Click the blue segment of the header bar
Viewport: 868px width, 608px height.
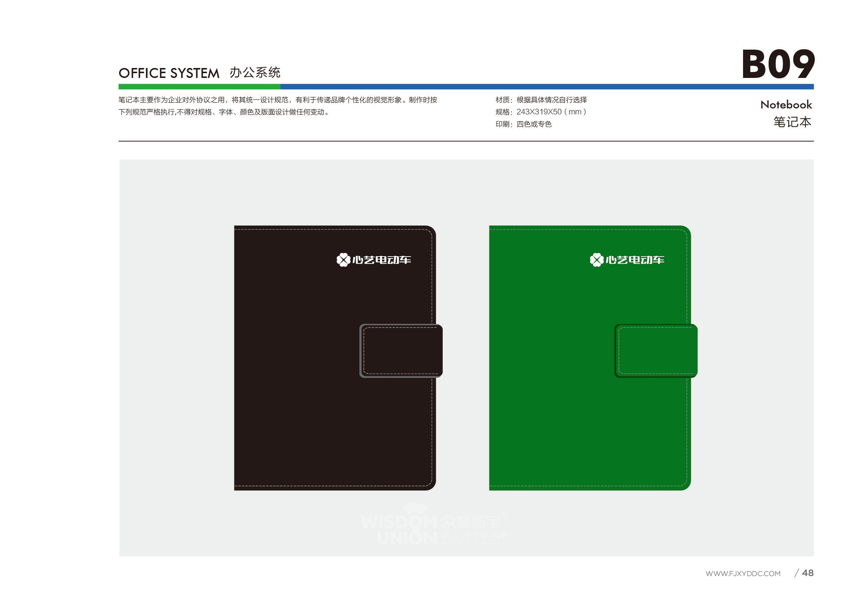click(x=547, y=87)
